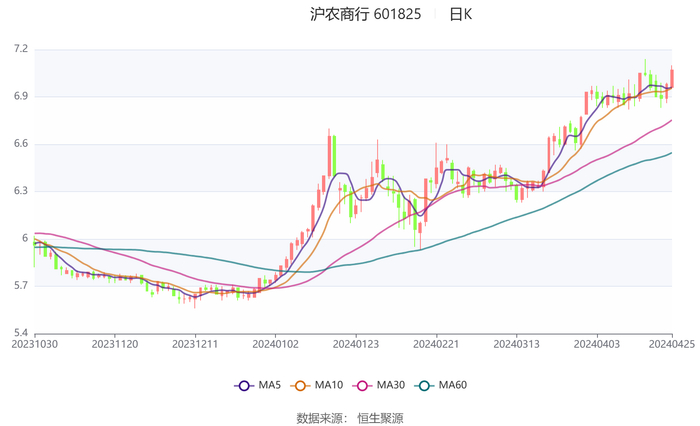
Task: Click the 数据来源 label
Action: (x=319, y=418)
